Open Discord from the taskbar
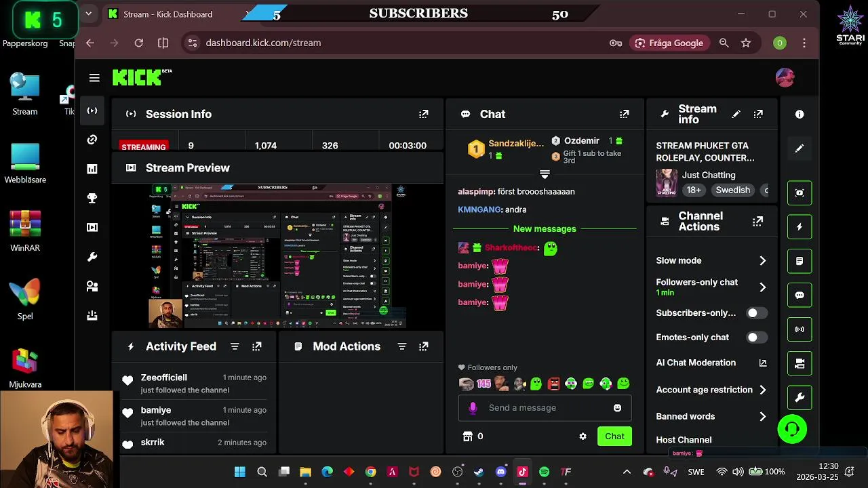This screenshot has width=868, height=488. 501,472
